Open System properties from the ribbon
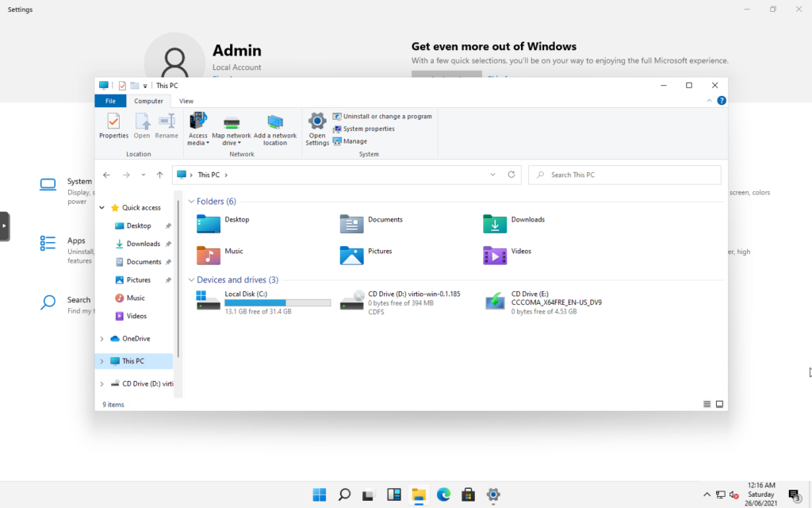This screenshot has height=508, width=812. click(x=363, y=129)
